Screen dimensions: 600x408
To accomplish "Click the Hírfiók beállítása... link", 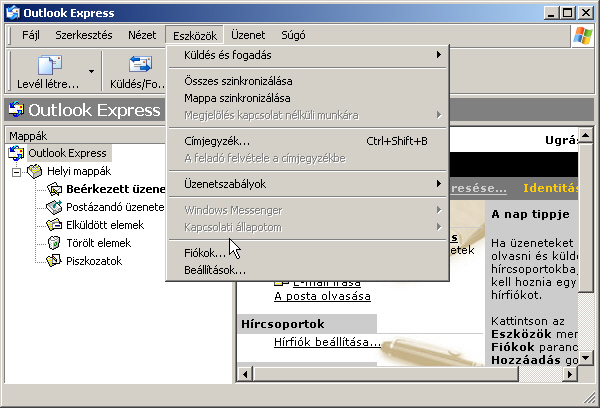I will pos(328,342).
